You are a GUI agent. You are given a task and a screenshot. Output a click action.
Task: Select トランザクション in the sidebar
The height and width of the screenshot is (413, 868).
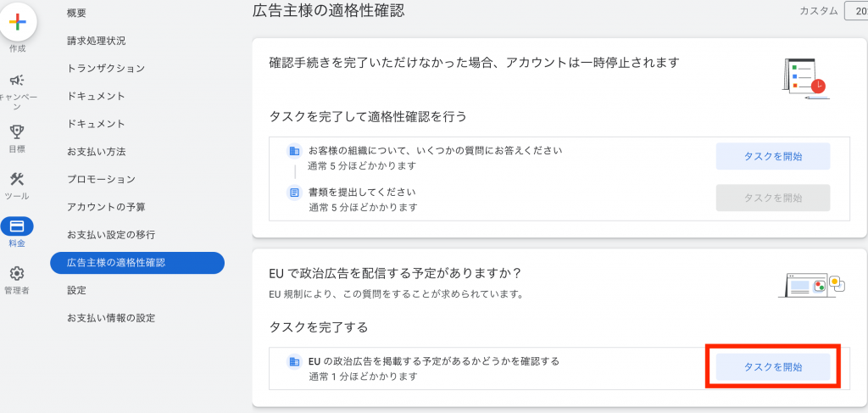tap(105, 68)
